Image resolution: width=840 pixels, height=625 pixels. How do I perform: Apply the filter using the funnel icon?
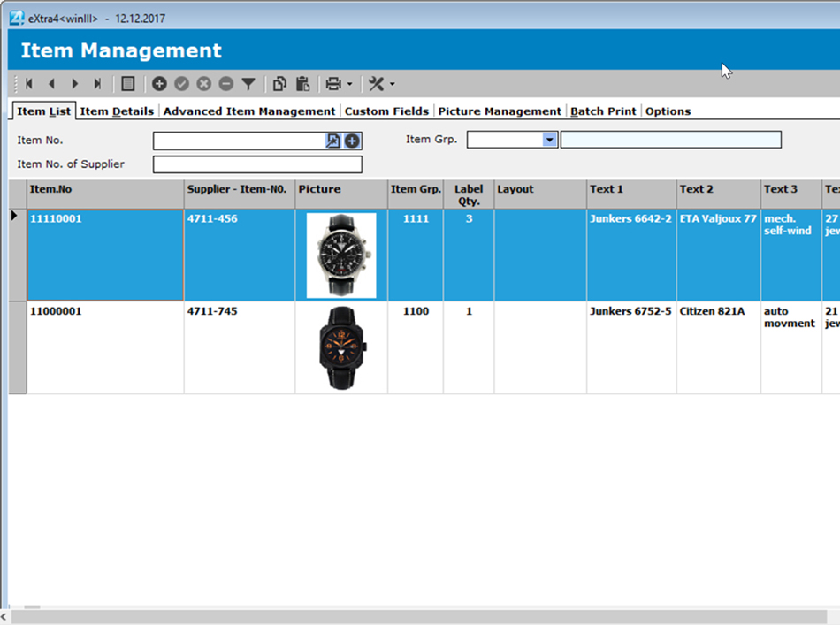point(248,83)
